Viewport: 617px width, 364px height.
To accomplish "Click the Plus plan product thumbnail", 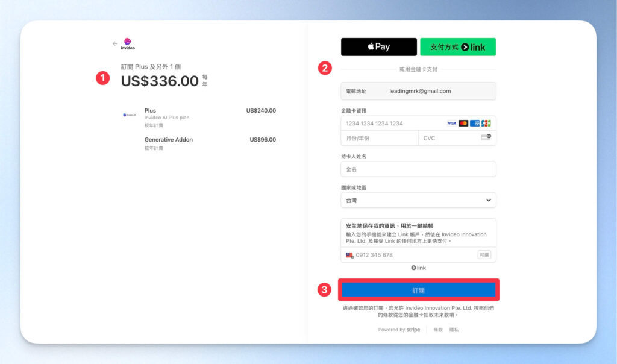I will click(x=129, y=115).
